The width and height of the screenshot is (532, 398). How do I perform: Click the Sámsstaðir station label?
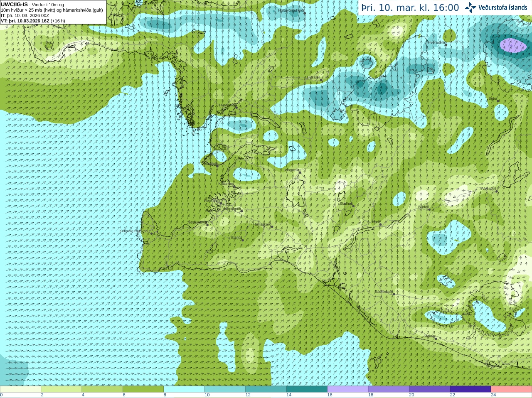click(x=384, y=292)
